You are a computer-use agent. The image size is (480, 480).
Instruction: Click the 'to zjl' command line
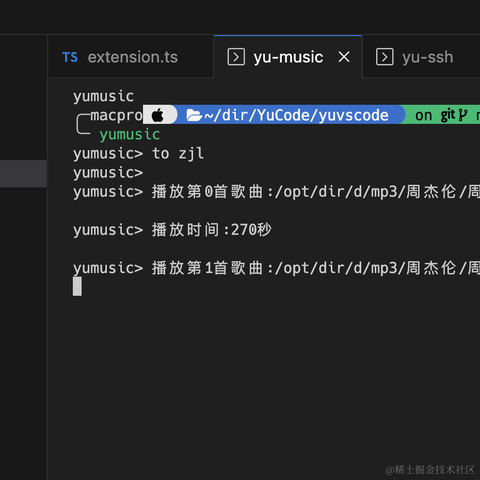138,154
